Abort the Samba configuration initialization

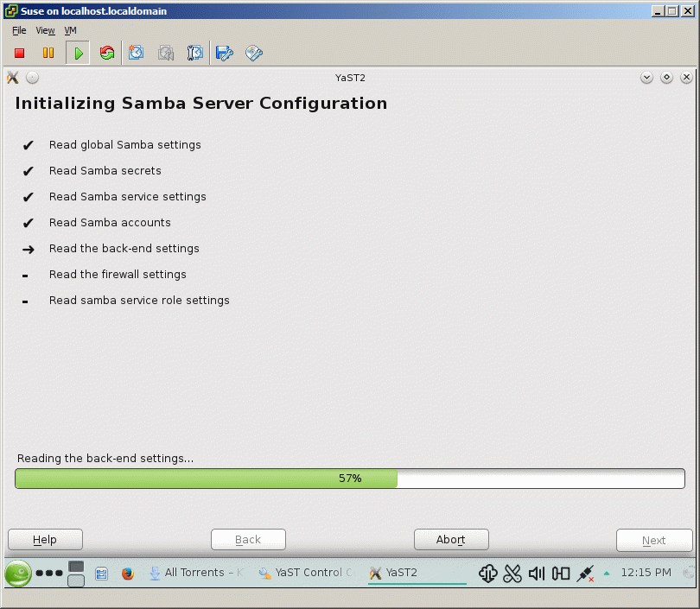click(x=451, y=540)
